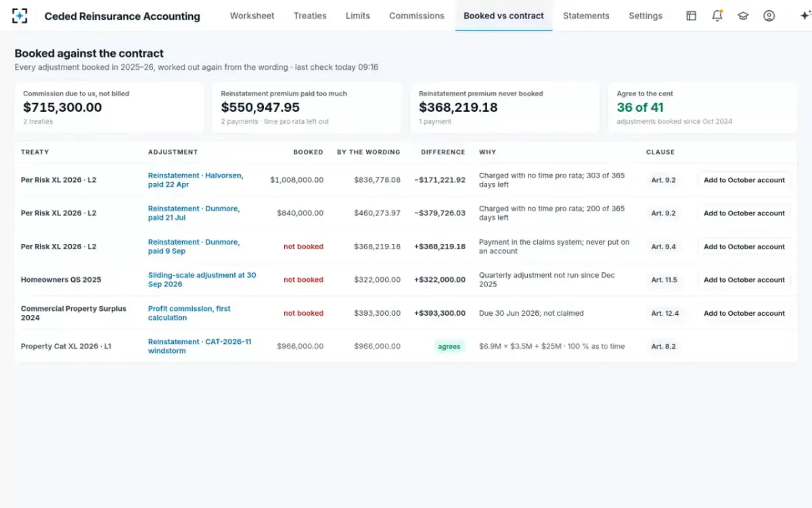Open the graduation cap learning icon

[x=743, y=16]
